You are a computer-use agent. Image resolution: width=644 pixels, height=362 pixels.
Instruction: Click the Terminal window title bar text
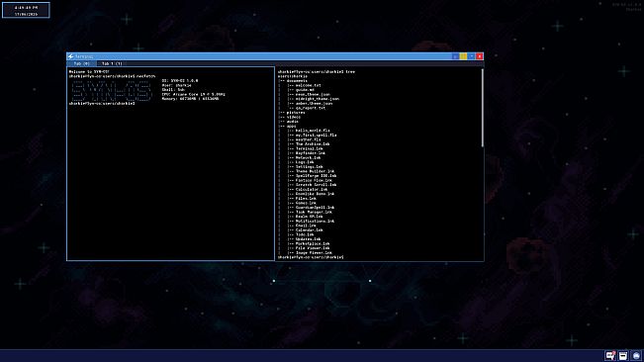pyautogui.click(x=84, y=56)
